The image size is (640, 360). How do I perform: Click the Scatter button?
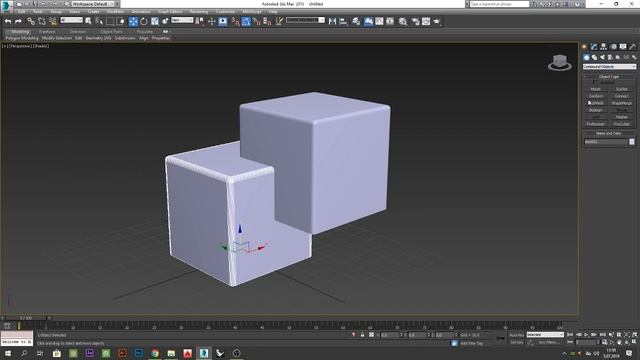coord(622,89)
